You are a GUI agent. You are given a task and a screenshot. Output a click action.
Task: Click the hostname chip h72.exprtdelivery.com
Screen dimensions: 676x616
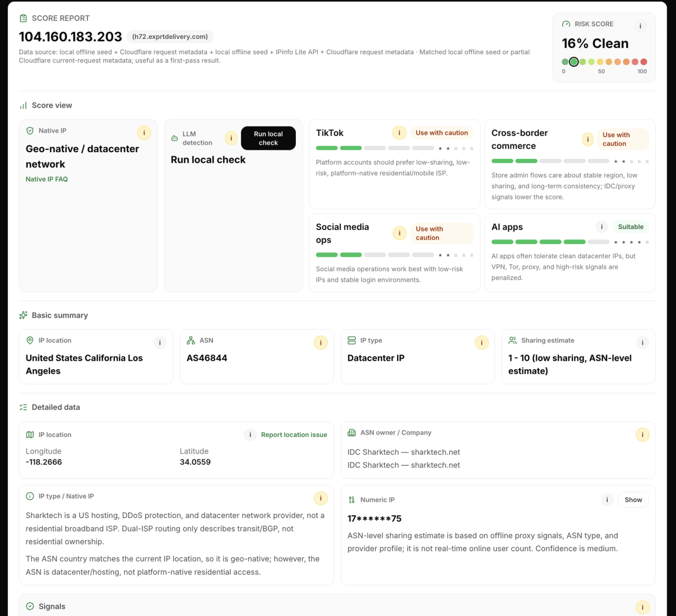170,37
